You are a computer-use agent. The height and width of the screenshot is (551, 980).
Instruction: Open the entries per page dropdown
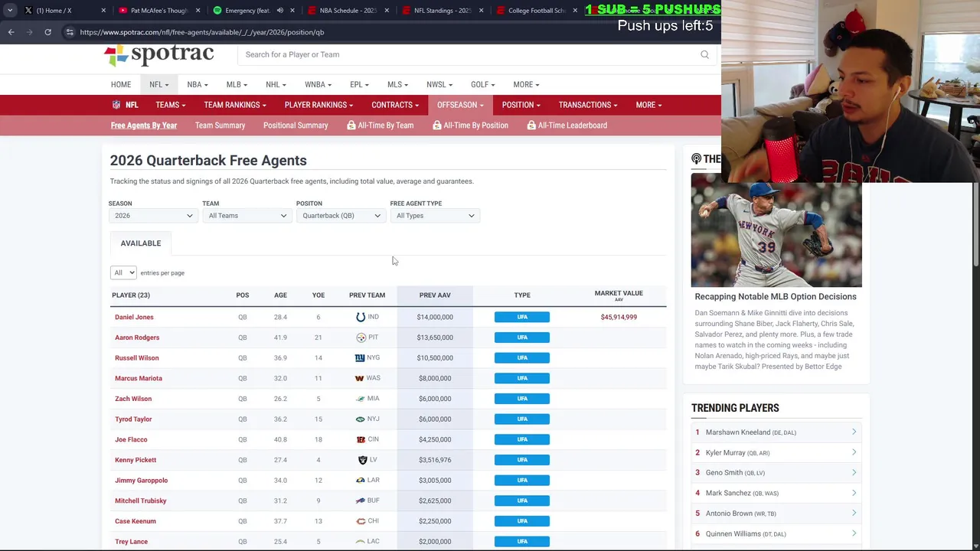coord(123,272)
